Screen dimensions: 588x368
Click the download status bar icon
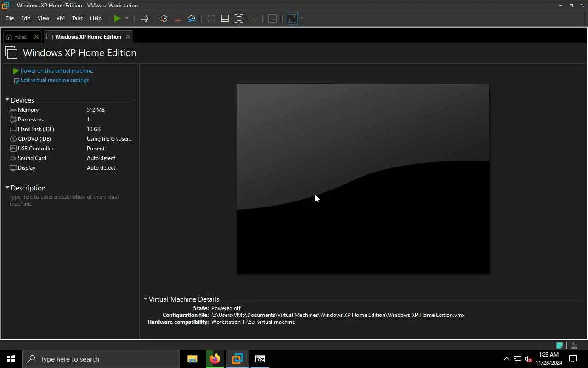(574, 345)
